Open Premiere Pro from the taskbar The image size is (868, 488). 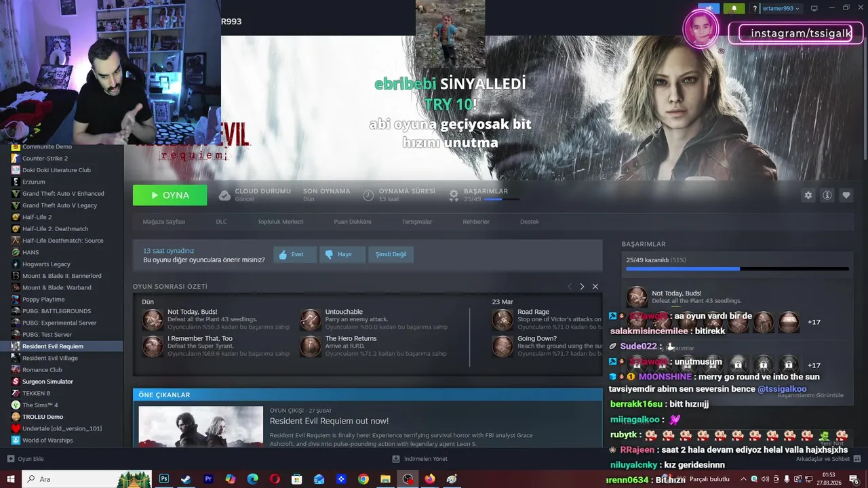(x=208, y=479)
